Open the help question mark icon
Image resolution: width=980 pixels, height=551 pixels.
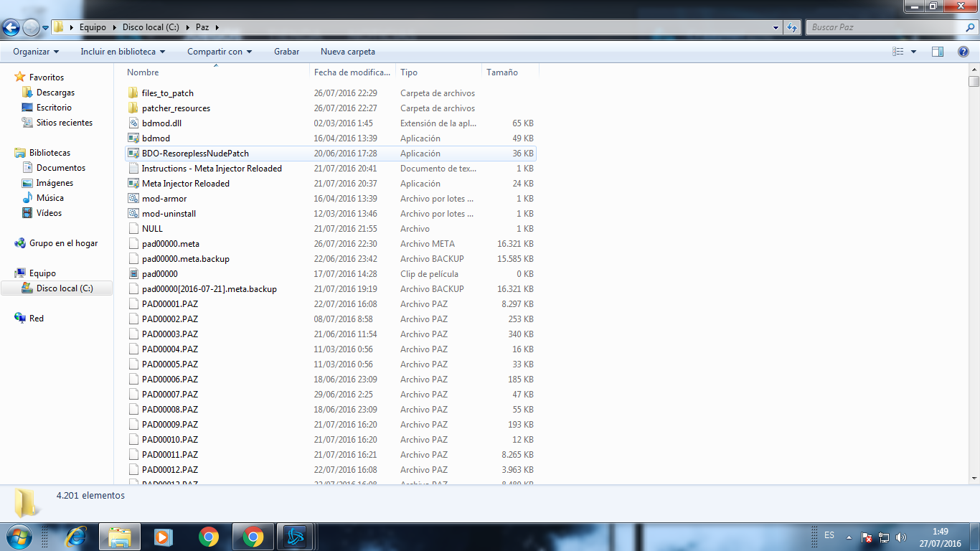[963, 52]
